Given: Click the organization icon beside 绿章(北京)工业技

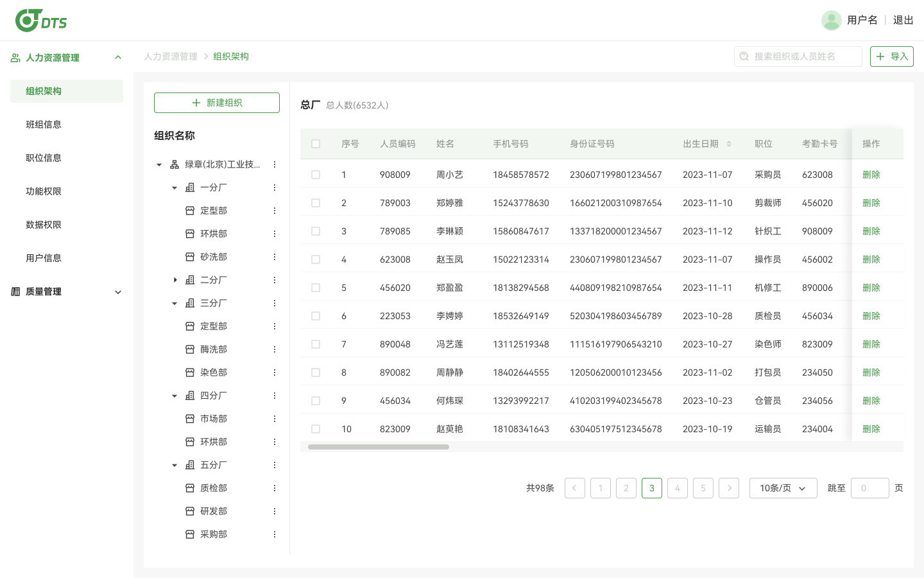Looking at the screenshot, I should coord(175,164).
